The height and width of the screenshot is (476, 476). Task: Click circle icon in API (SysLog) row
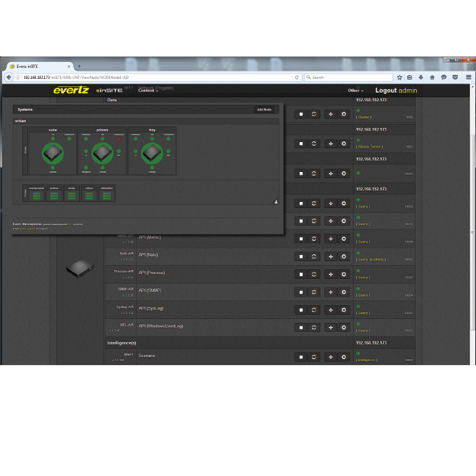[x=343, y=310]
